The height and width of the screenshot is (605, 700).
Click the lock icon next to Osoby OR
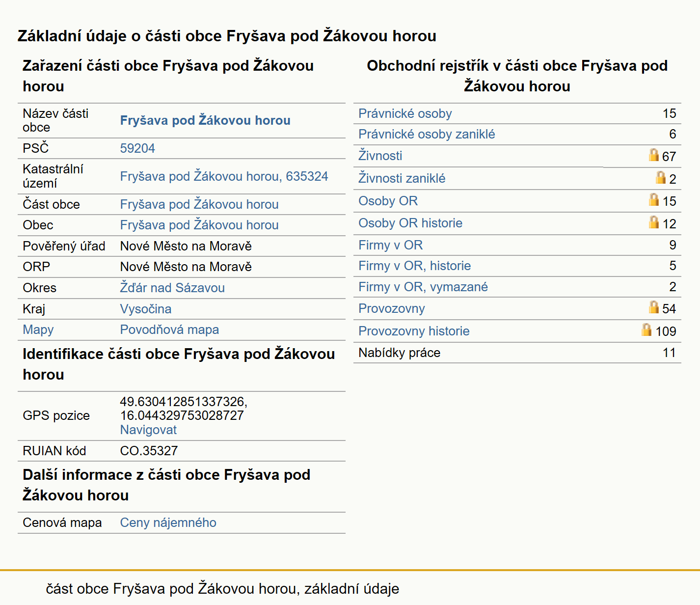coord(653,199)
